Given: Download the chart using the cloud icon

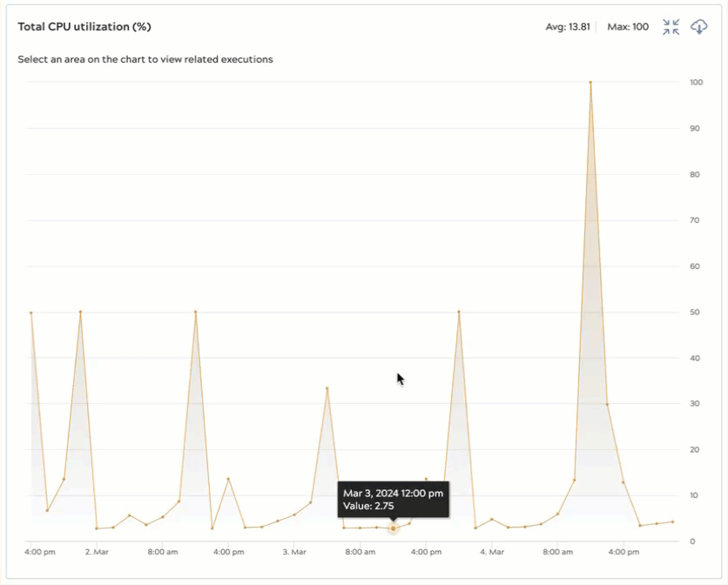Looking at the screenshot, I should [698, 27].
